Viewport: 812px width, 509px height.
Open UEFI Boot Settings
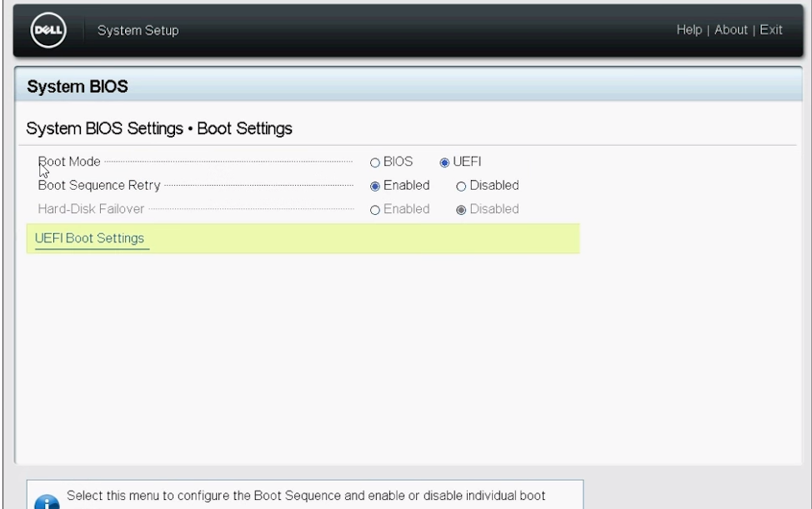90,238
